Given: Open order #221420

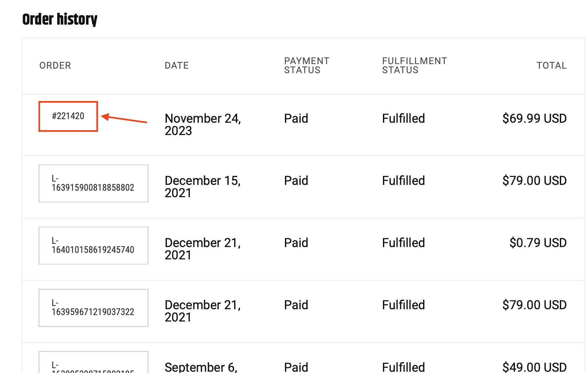Looking at the screenshot, I should (68, 116).
